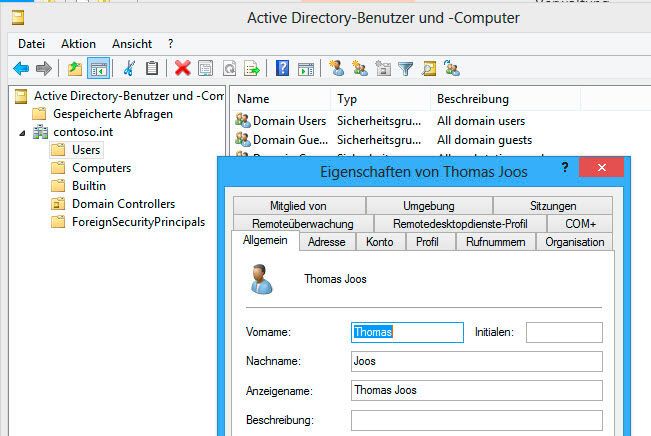651x436 pixels.
Task: Toggle the show/hide console tree icon
Action: [x=98, y=69]
